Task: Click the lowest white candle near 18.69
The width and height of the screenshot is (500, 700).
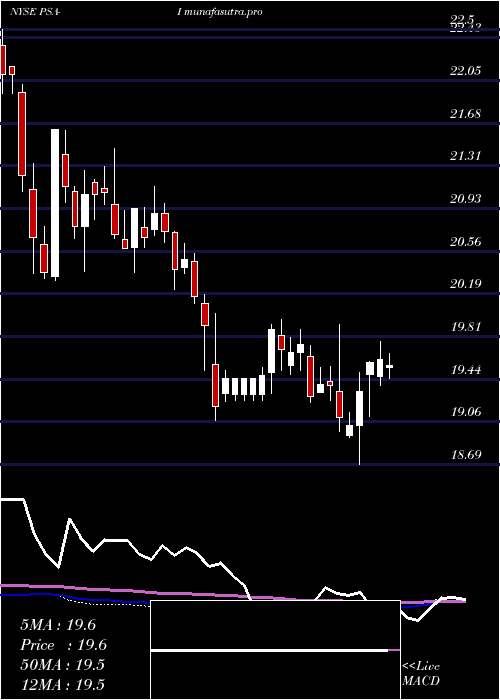Action: [x=359, y=408]
